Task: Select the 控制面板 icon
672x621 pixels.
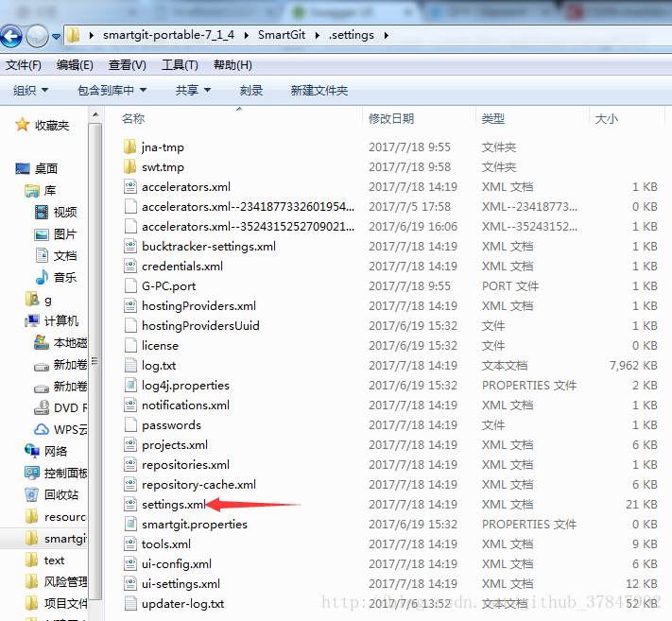Action: (x=32, y=474)
